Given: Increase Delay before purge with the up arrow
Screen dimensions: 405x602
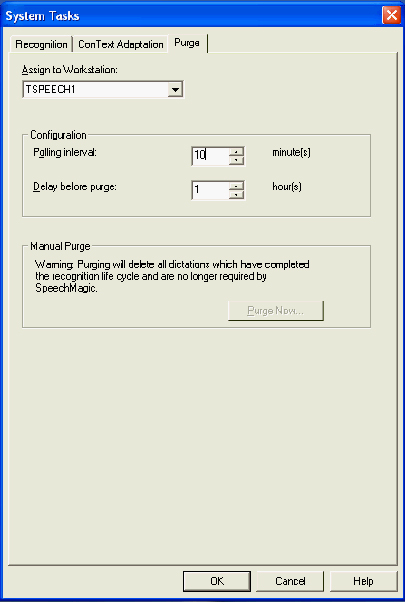Looking at the screenshot, I should coord(236,186).
